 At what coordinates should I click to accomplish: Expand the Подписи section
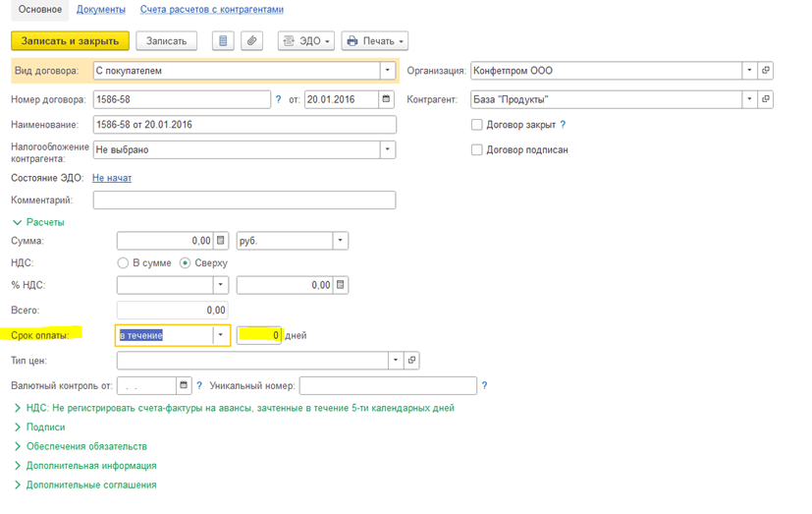click(x=39, y=428)
